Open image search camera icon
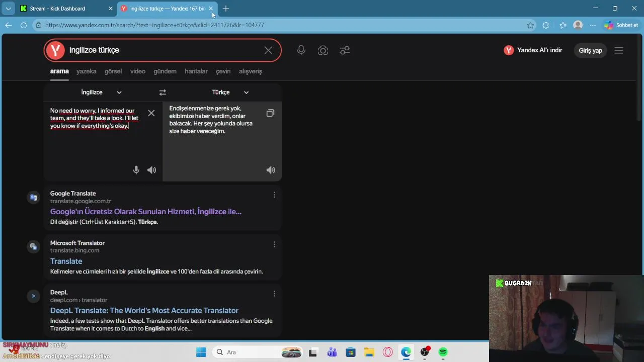The image size is (644, 362). (x=323, y=50)
